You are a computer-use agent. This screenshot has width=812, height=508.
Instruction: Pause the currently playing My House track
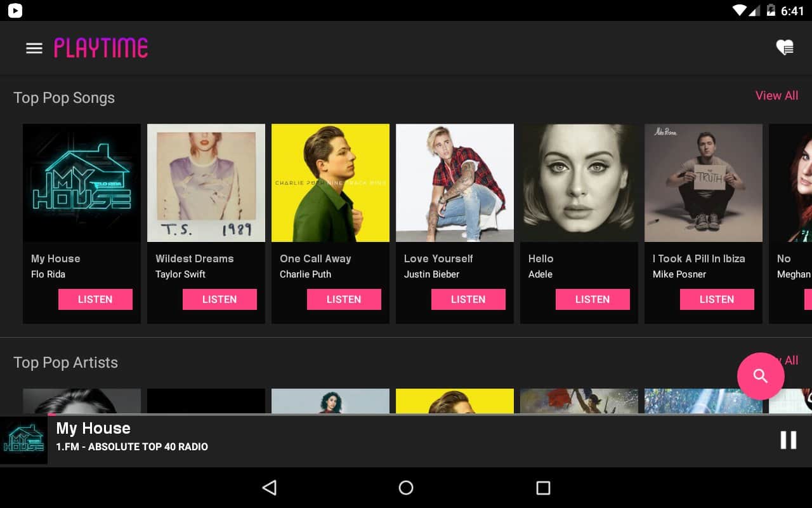click(x=788, y=440)
